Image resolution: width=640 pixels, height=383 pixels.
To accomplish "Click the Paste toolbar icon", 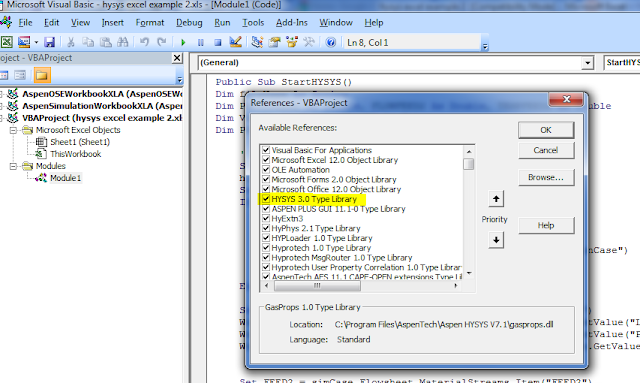I will (105, 42).
